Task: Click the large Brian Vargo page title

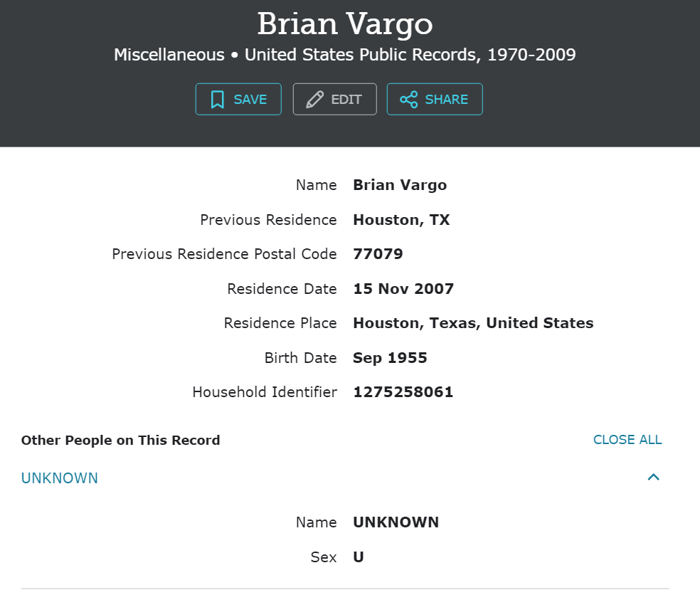Action: pos(345,24)
